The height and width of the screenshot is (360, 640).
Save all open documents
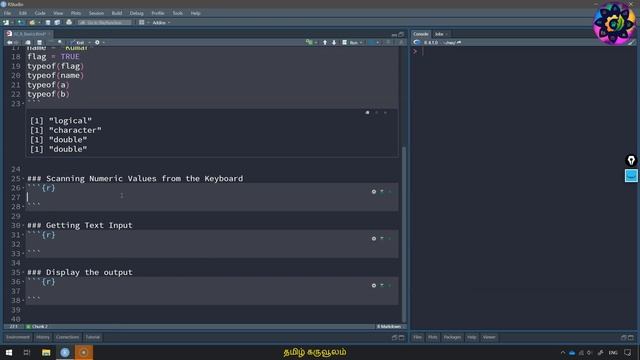coord(57,22)
